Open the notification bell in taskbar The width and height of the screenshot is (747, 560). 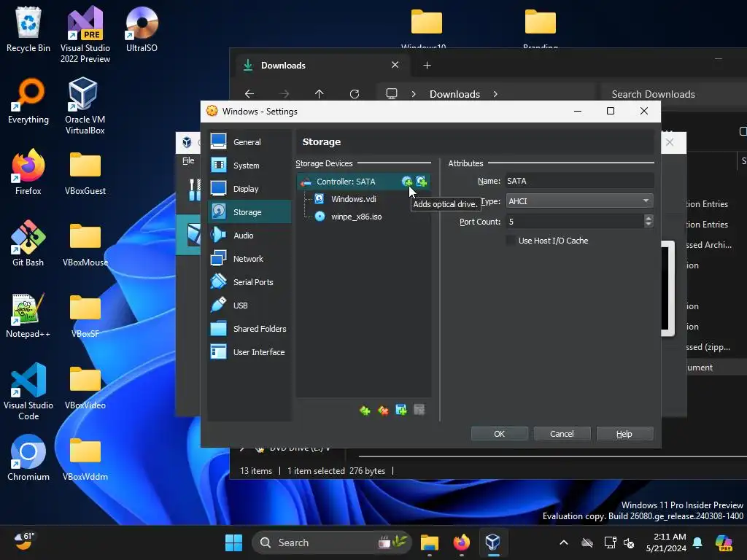[697, 542]
